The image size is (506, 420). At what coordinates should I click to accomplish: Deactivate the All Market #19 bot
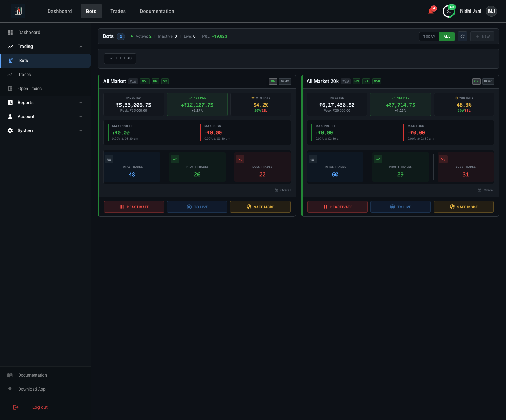click(x=134, y=207)
